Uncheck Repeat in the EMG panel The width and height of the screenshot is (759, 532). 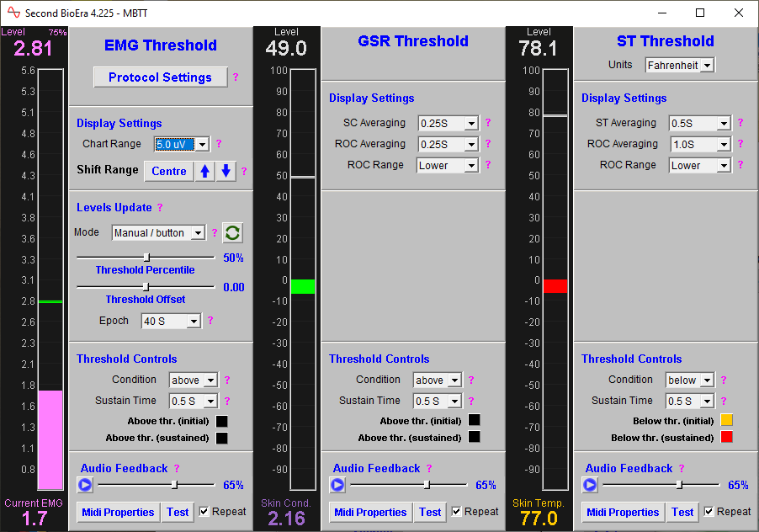[x=203, y=512]
